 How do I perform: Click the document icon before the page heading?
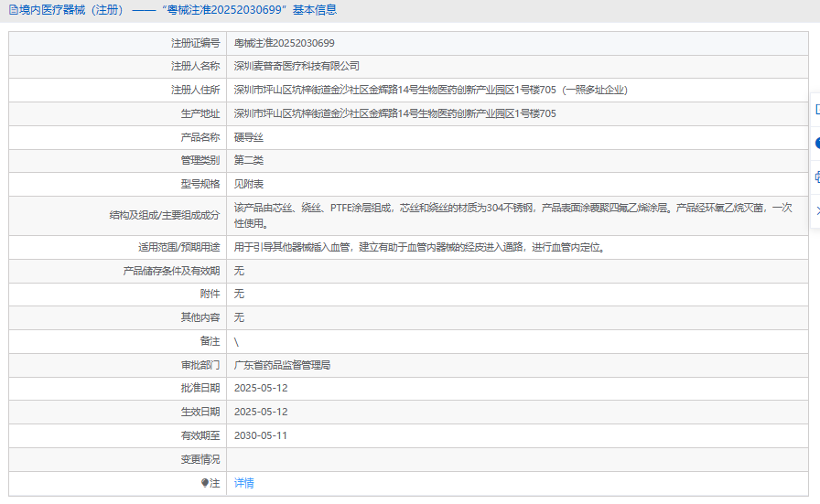click(x=13, y=10)
